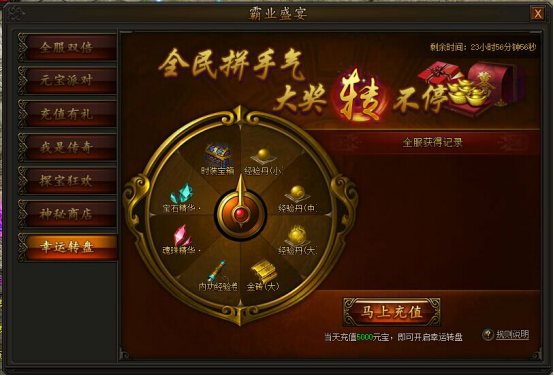The height and width of the screenshot is (376, 554).
Task: Select the 经验丹(小) prize icon
Action: 263,157
